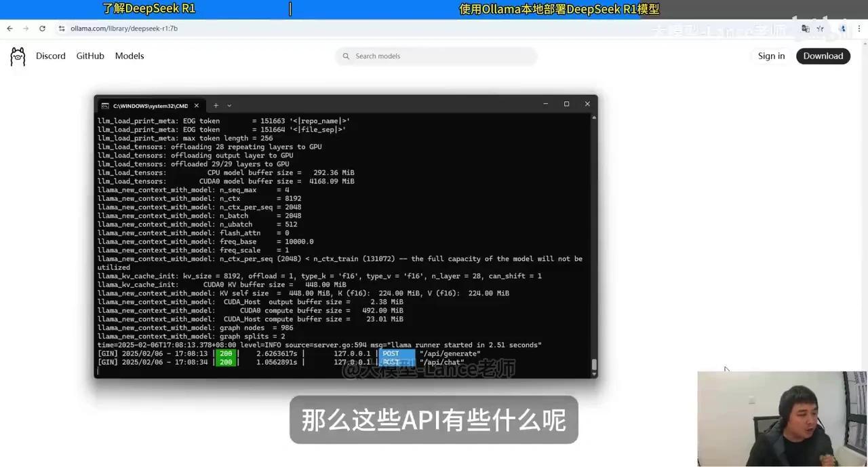Click the Ollama llama logo

[17, 56]
